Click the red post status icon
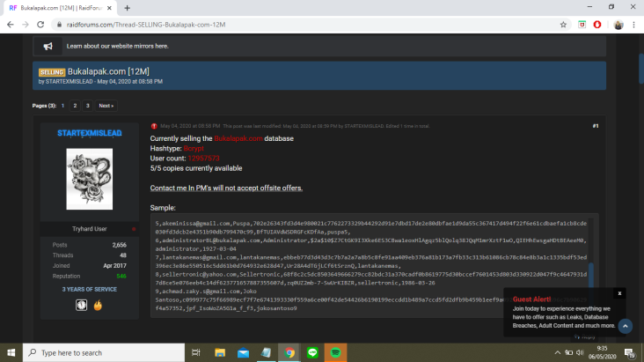The height and width of the screenshot is (362, 644). click(x=154, y=126)
